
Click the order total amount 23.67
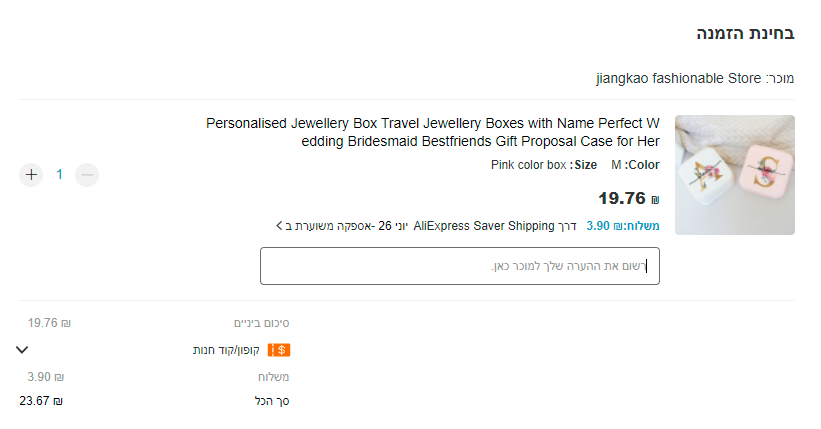tap(41, 401)
